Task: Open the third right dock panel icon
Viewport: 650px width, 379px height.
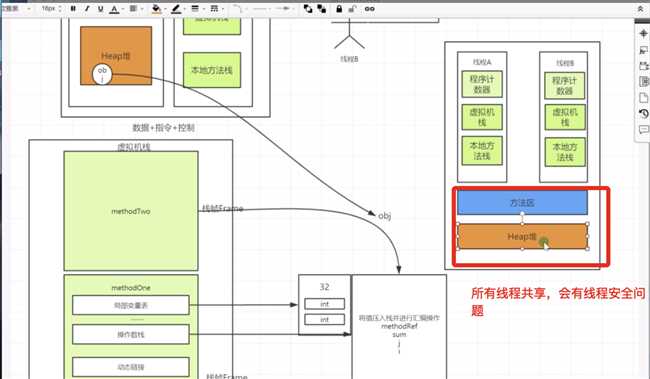Action: [643, 66]
